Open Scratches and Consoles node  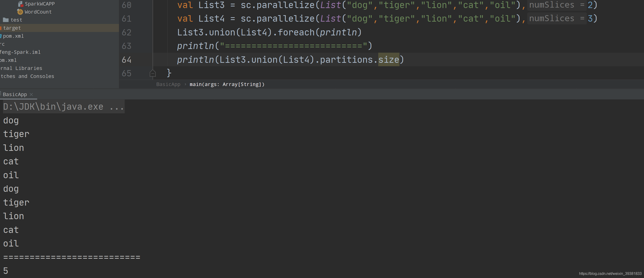(x=27, y=76)
